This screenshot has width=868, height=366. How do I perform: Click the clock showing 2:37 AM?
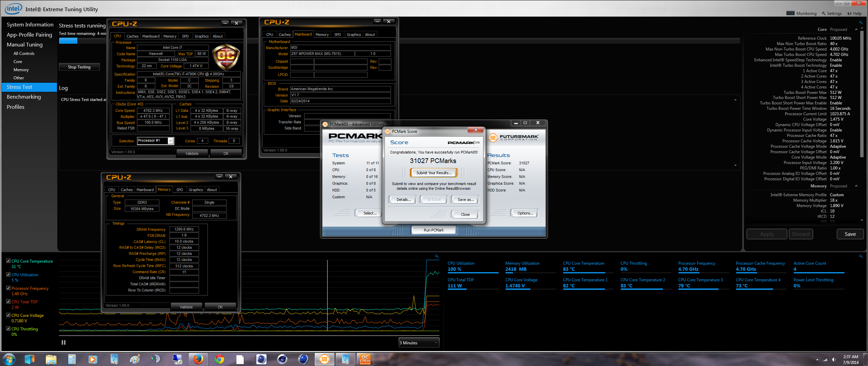tap(850, 357)
